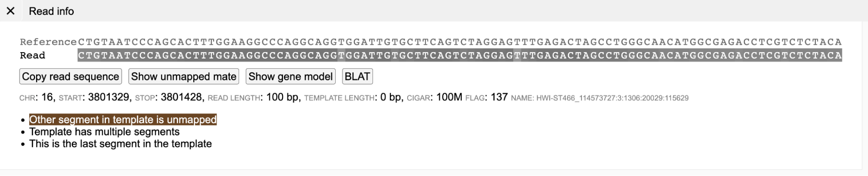The width and height of the screenshot is (868, 176).
Task: Click the highlighted Read sequence row
Action: [459, 55]
